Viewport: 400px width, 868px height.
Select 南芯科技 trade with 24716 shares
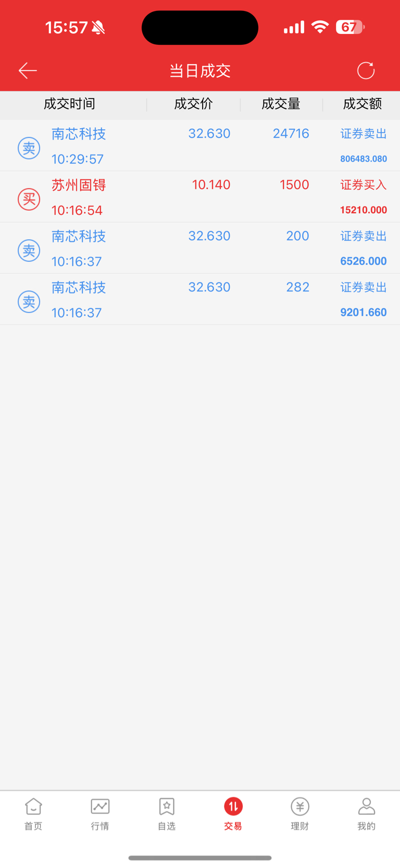point(200,145)
